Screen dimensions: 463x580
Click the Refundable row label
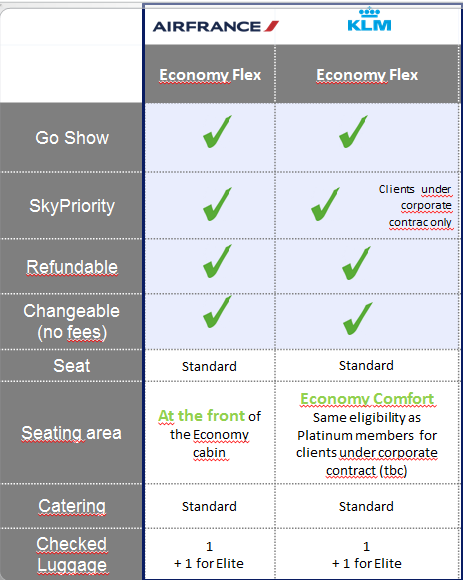(72, 267)
